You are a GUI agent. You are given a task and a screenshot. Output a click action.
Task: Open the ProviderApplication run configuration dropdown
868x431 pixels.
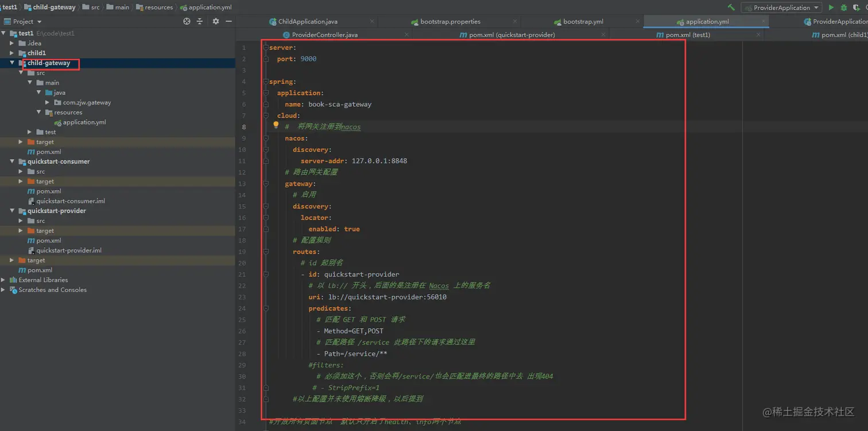781,7
